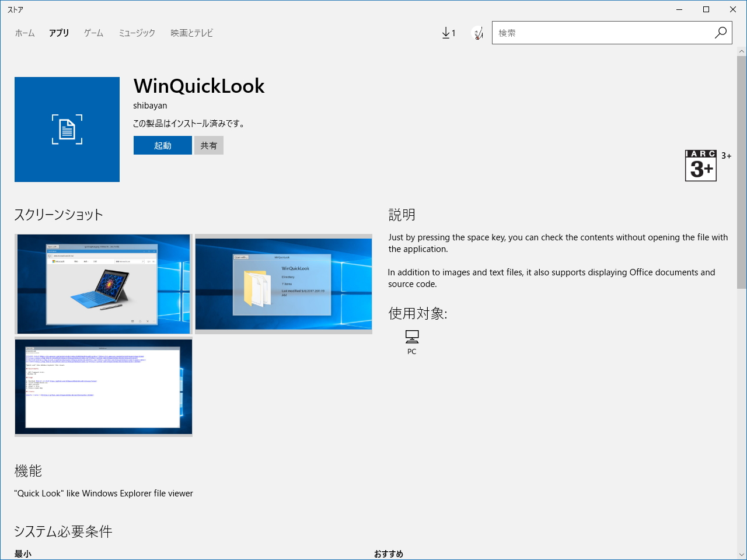View the IARC 3+ age rating badge
The width and height of the screenshot is (747, 560).
(700, 165)
